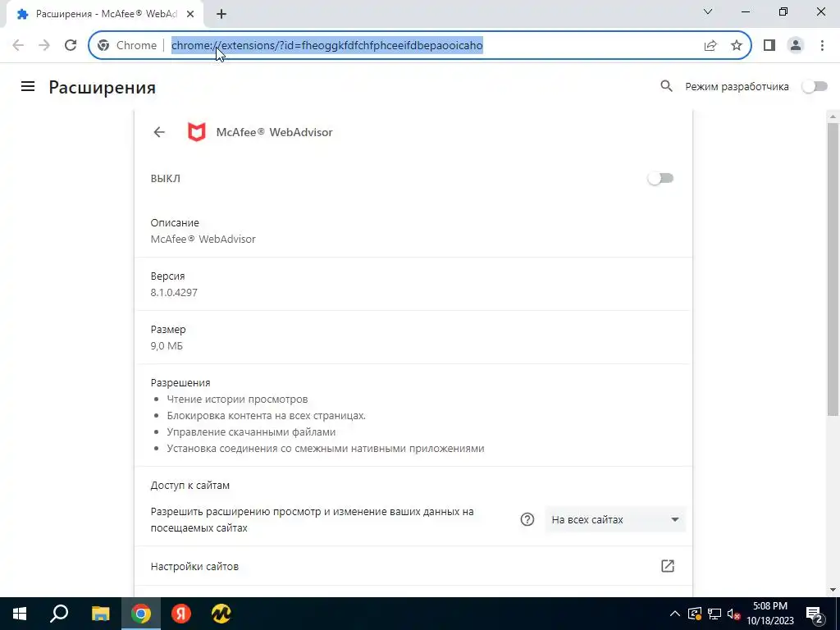The height and width of the screenshot is (630, 840).
Task: Reload the page with refresh button
Action: tap(71, 45)
